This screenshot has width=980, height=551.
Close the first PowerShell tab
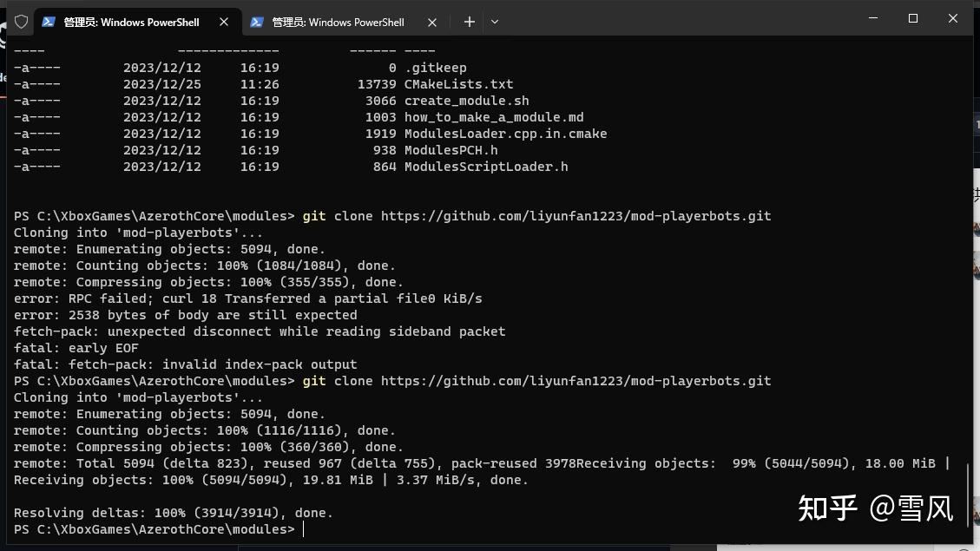point(224,22)
